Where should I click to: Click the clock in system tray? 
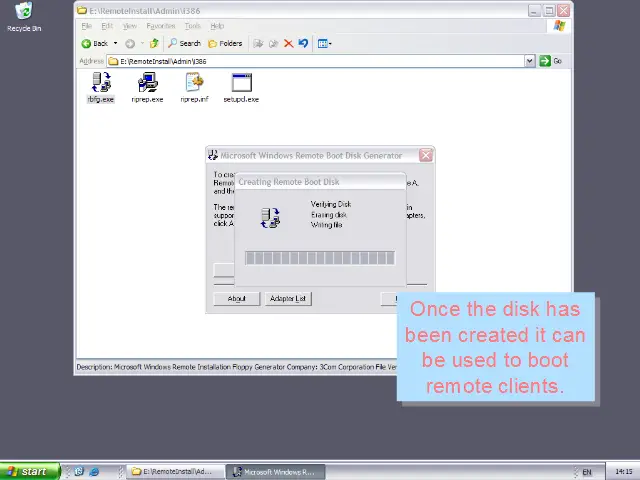coord(623,472)
